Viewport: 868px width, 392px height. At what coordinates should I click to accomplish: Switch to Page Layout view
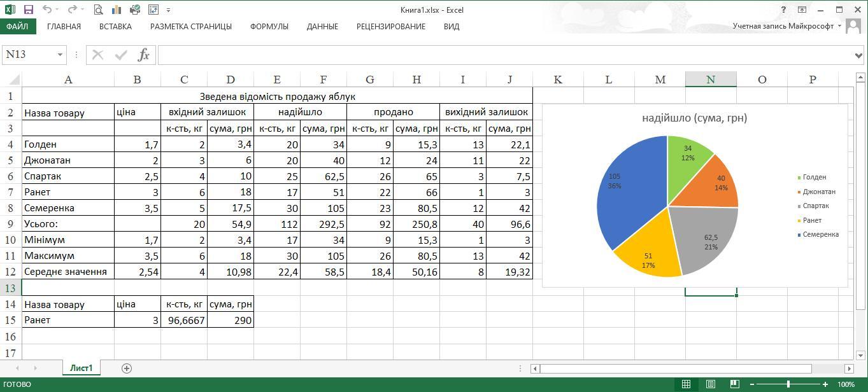point(710,384)
